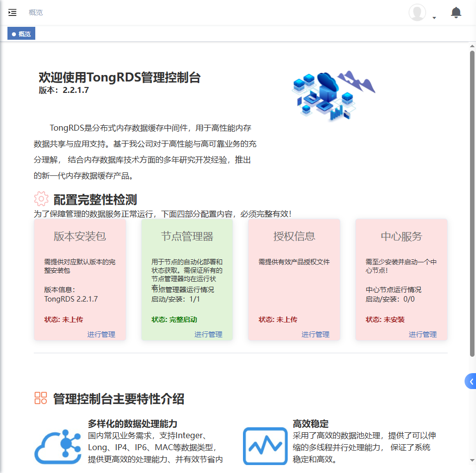
Task: Open 进行管理 link in 节点管理器 card
Action: pos(208,334)
